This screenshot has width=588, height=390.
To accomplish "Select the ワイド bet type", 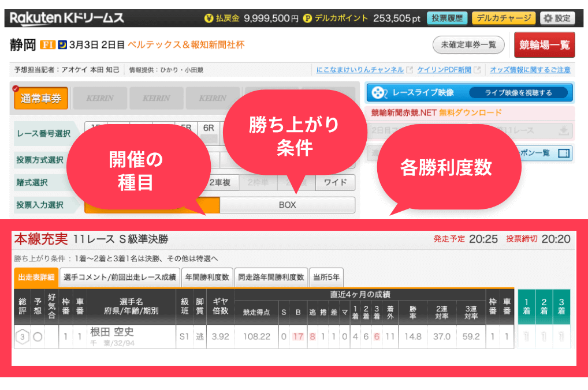I will pos(335,182).
